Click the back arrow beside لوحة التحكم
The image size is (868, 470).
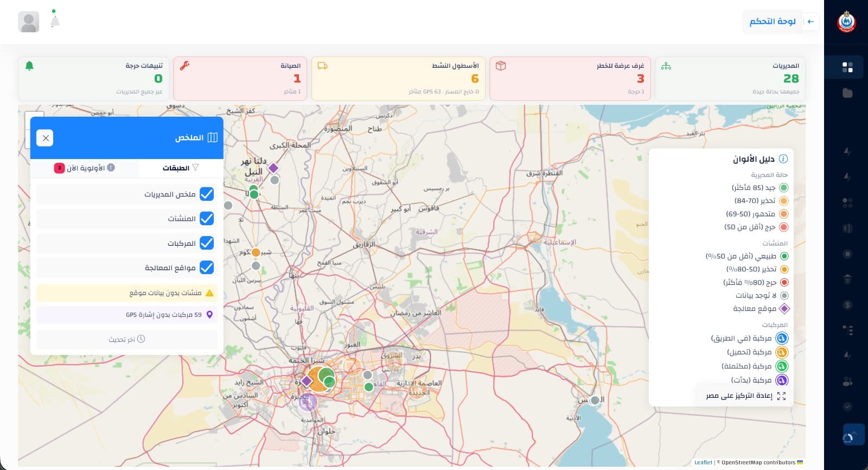click(810, 22)
